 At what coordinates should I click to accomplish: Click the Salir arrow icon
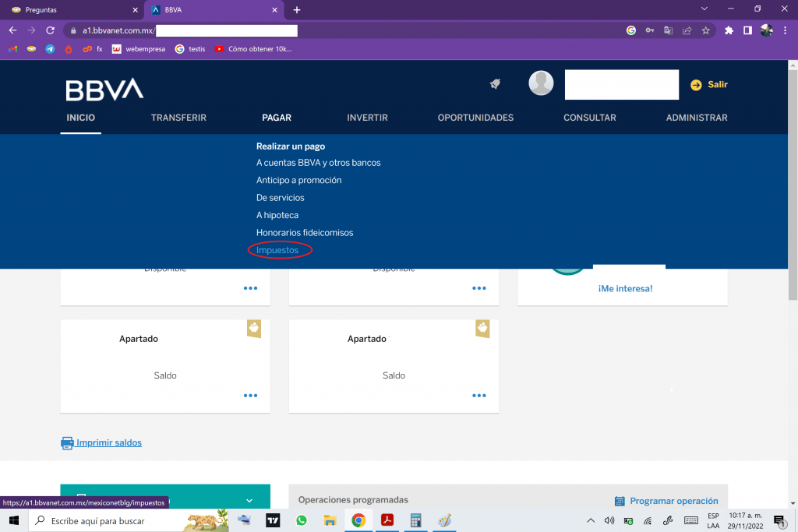[x=696, y=85]
